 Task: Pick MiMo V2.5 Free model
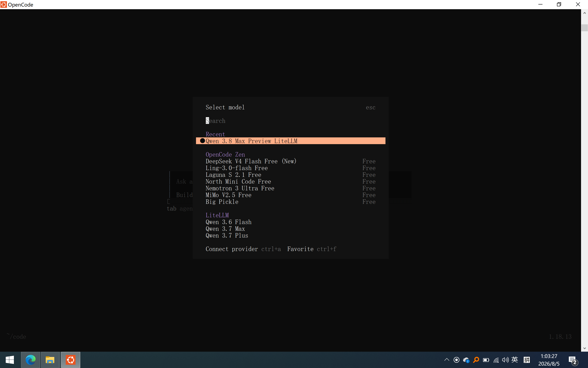pos(291,195)
